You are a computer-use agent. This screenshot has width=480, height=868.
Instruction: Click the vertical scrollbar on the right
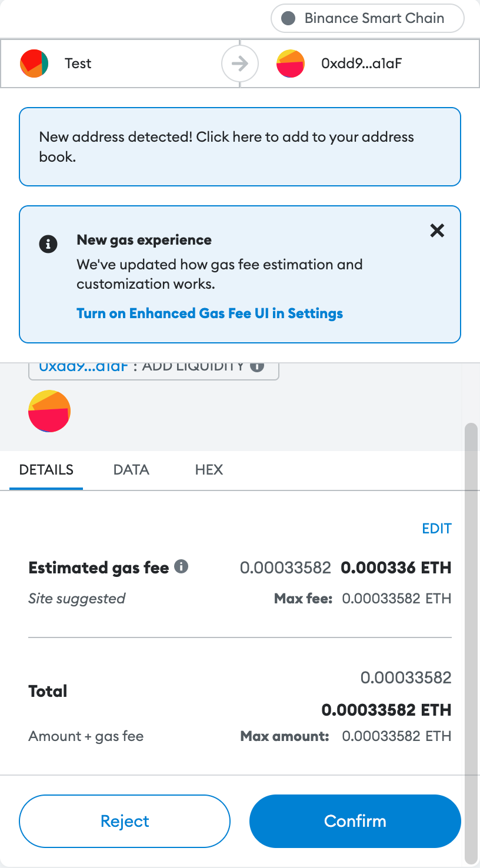pyautogui.click(x=470, y=588)
